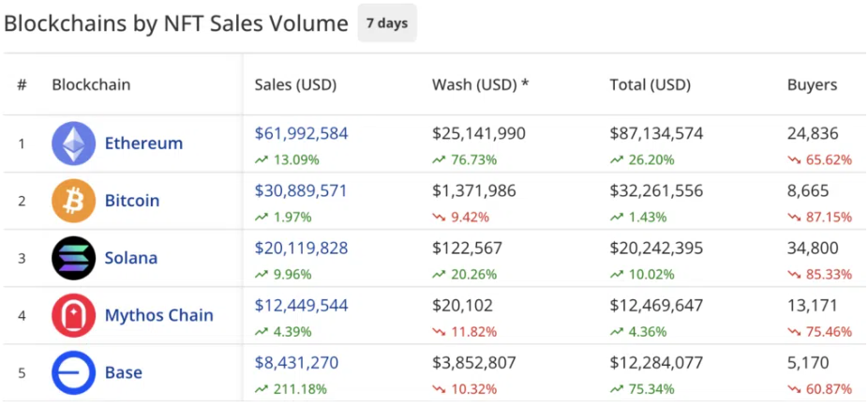Open the Bitcoin blockchain link
This screenshot has width=868, height=408.
pyautogui.click(x=132, y=201)
